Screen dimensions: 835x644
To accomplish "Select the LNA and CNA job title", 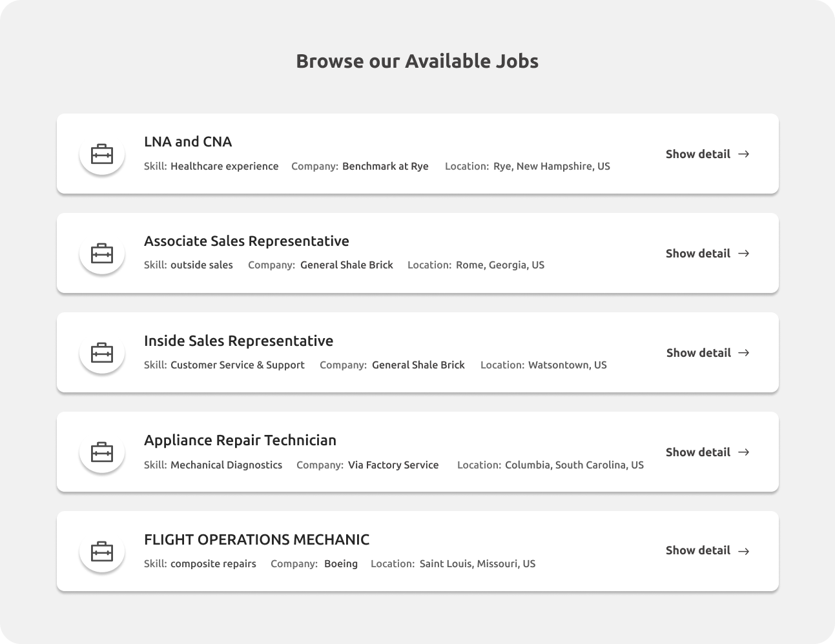I will click(188, 141).
